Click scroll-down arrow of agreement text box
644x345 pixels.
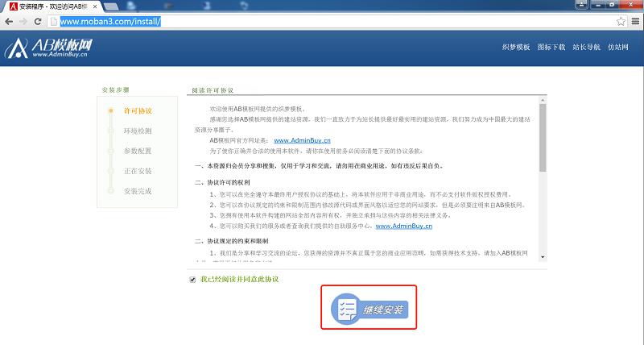coord(543,257)
